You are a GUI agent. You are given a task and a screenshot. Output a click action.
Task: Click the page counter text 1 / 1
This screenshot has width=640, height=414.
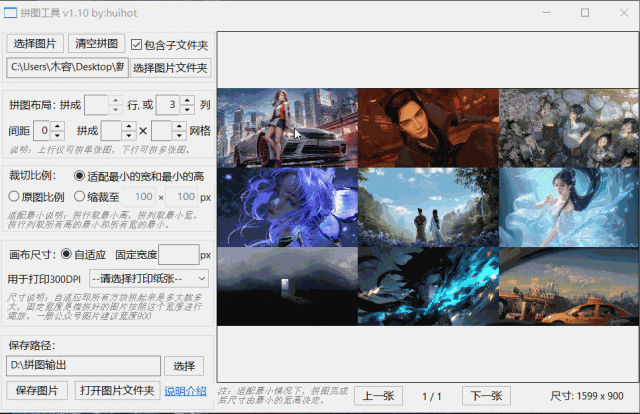432,396
